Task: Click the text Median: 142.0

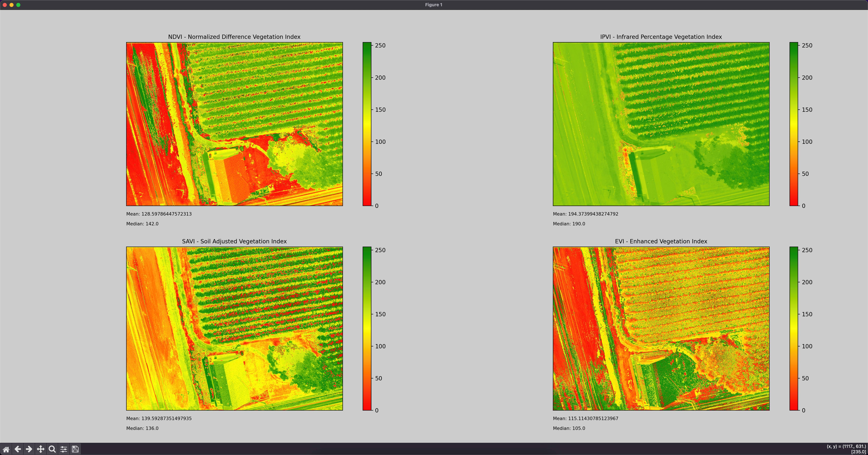Action: pyautogui.click(x=142, y=224)
